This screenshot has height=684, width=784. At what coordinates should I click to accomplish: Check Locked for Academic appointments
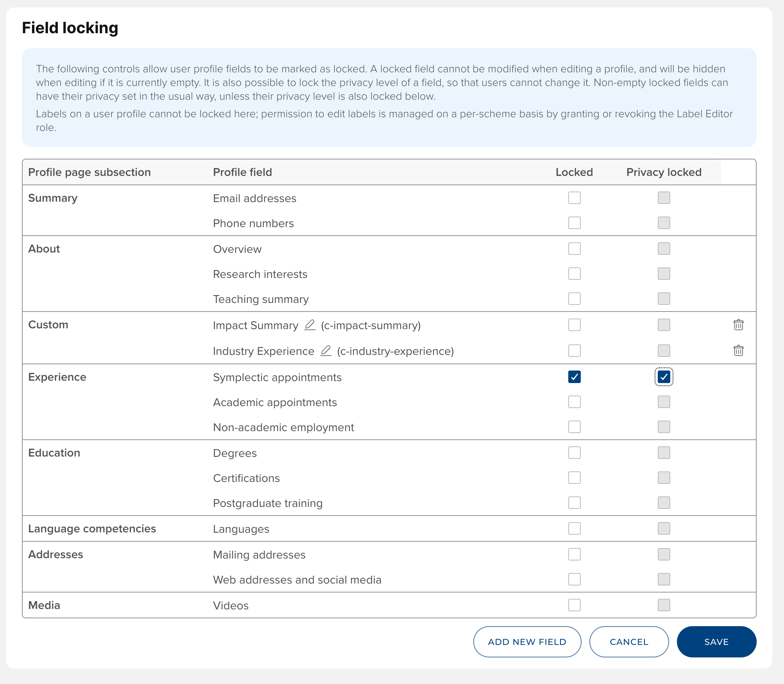574,402
